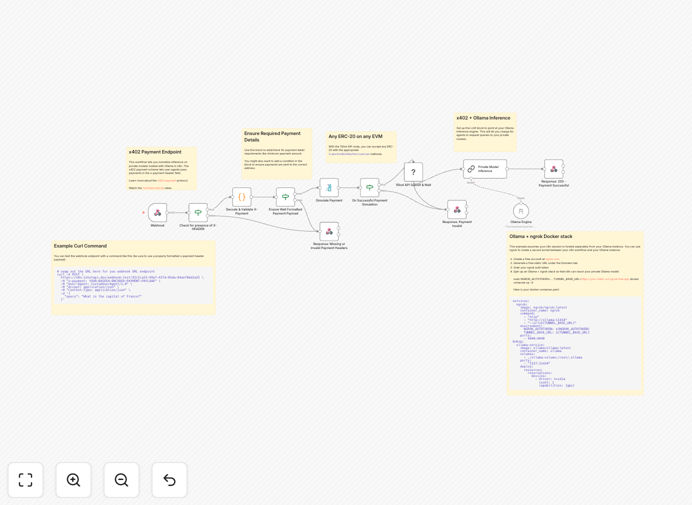Select the Response: Payment Invalid node
This screenshot has height=505, width=692.
pos(457,210)
